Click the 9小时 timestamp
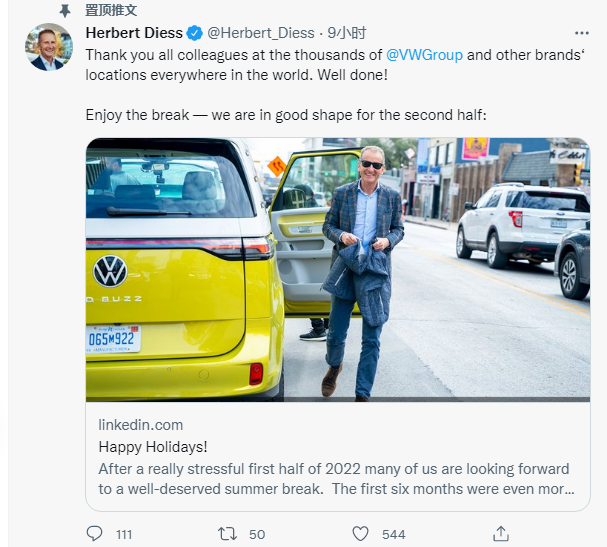The height and width of the screenshot is (547, 607). pyautogui.click(x=348, y=33)
